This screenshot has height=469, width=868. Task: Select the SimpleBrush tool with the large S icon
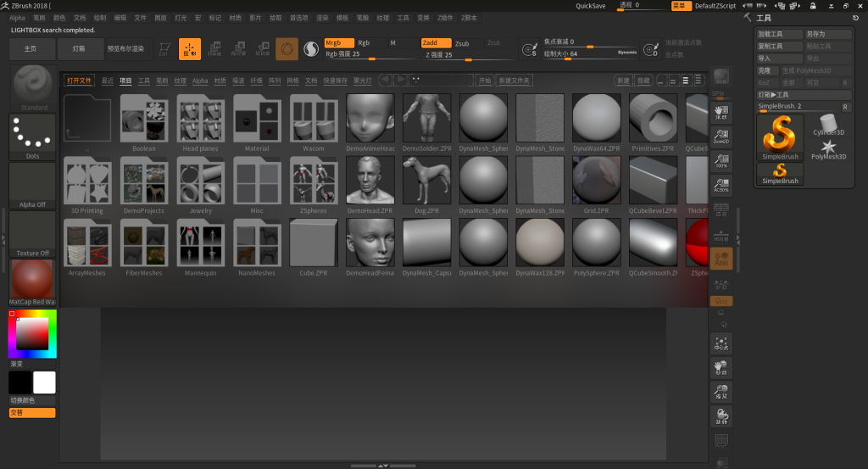coord(780,136)
